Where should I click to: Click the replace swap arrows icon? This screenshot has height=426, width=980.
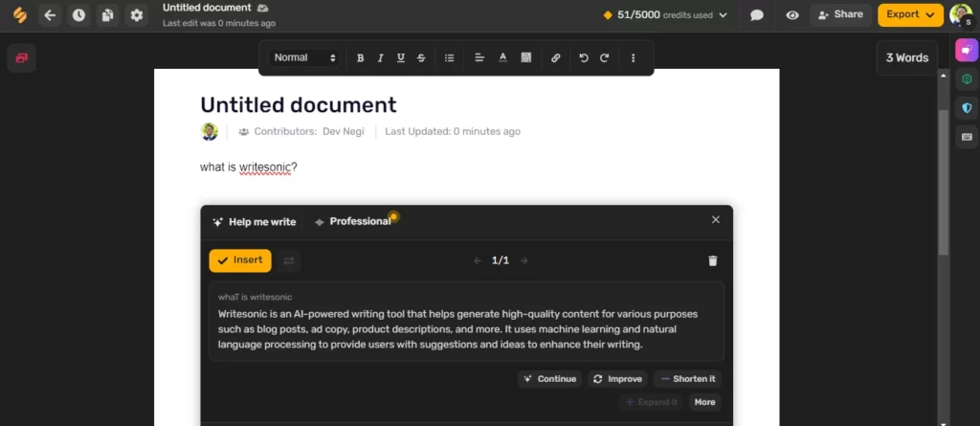(289, 260)
